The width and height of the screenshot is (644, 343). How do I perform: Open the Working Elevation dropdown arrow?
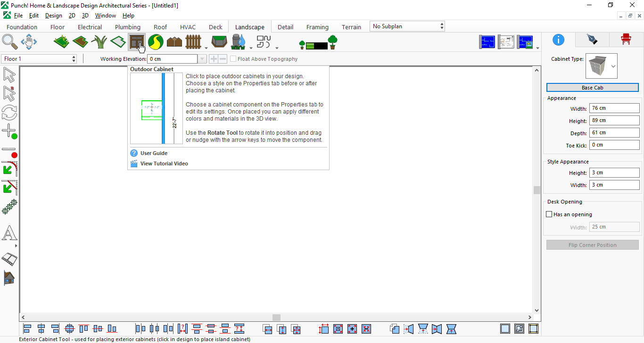202,59
